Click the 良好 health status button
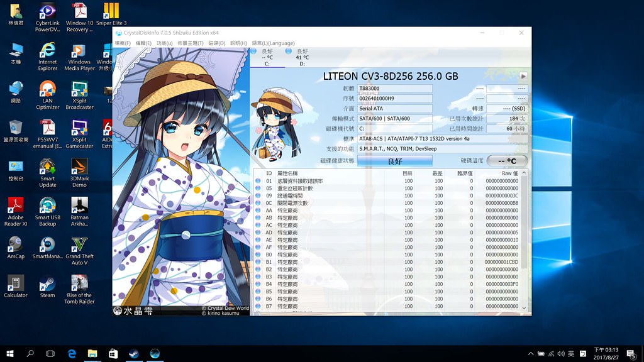Viewport: 644px width, 362px height. click(x=395, y=161)
